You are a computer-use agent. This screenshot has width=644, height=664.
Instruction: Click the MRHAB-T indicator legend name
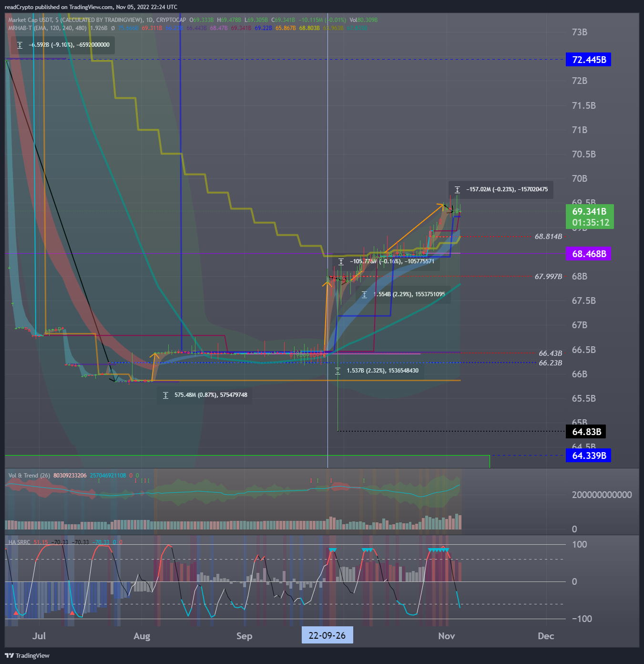point(20,28)
